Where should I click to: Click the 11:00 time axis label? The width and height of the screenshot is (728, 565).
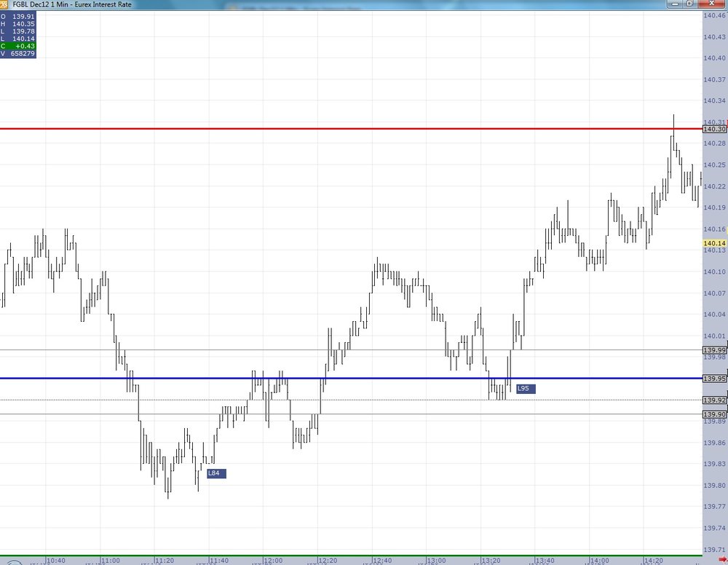[111, 561]
